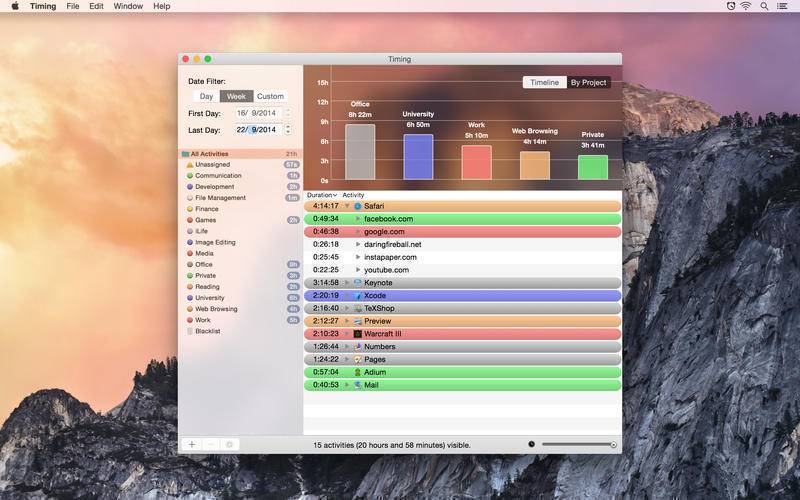
Task: Expand the Preview activity row
Action: point(347,321)
